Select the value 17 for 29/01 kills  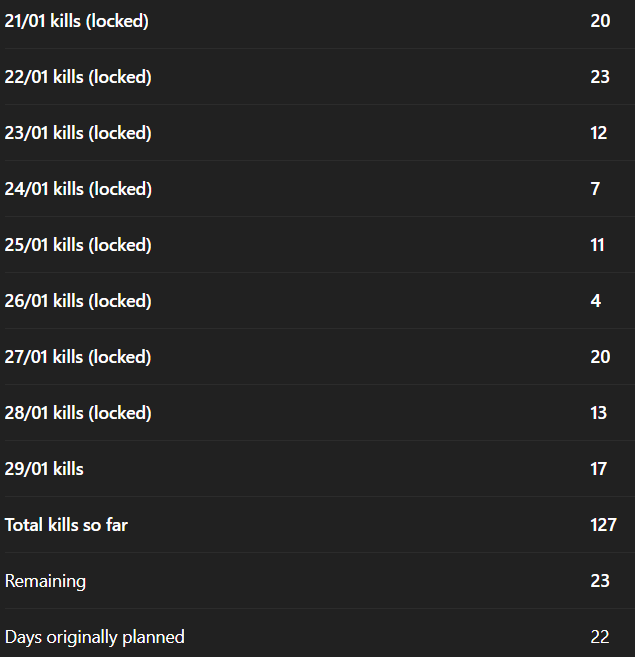coord(599,469)
